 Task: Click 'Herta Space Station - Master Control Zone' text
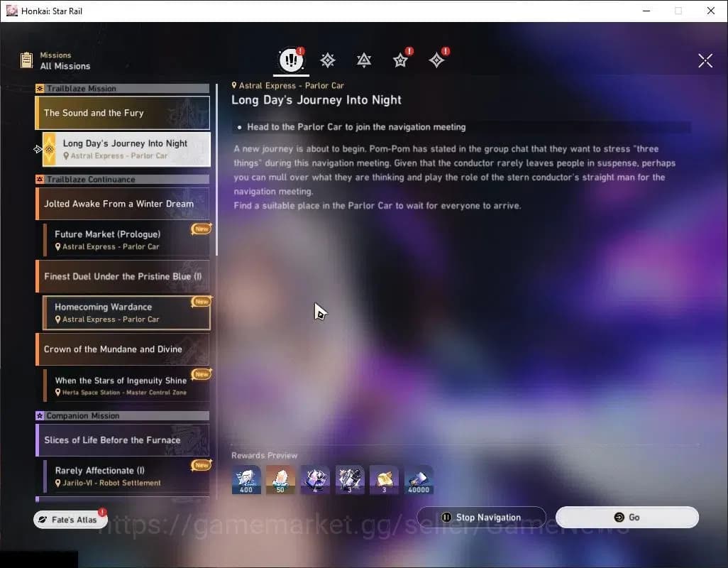click(124, 393)
